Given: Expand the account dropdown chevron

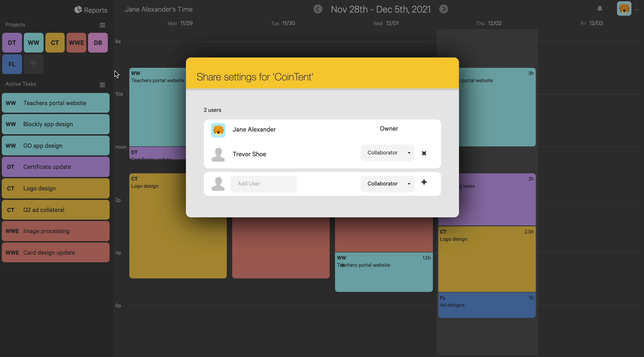Looking at the screenshot, I should (637, 9).
